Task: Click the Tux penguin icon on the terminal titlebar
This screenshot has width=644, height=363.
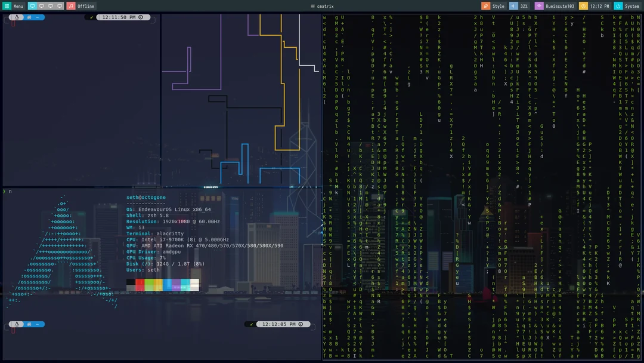Action: click(x=17, y=17)
